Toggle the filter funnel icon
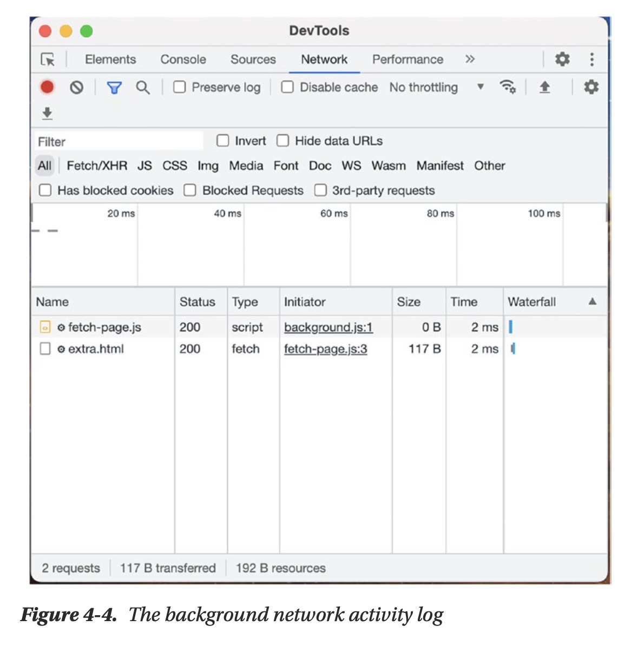This screenshot has height=646, width=644. coord(114,88)
